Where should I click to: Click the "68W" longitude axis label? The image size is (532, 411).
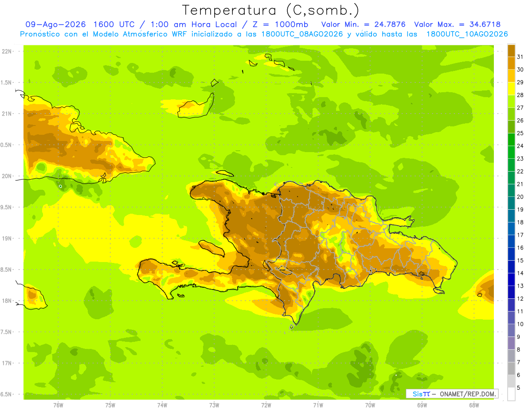tap(474, 405)
